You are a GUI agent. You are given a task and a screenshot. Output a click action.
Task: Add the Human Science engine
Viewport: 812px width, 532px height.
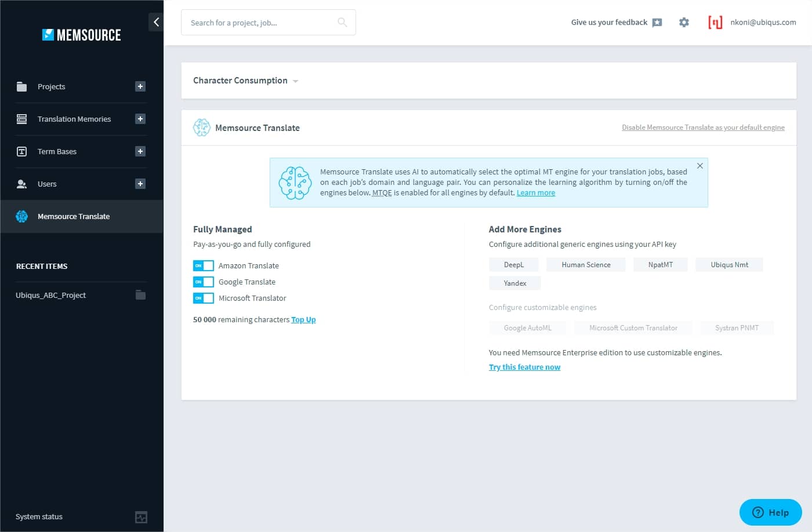[x=586, y=265]
